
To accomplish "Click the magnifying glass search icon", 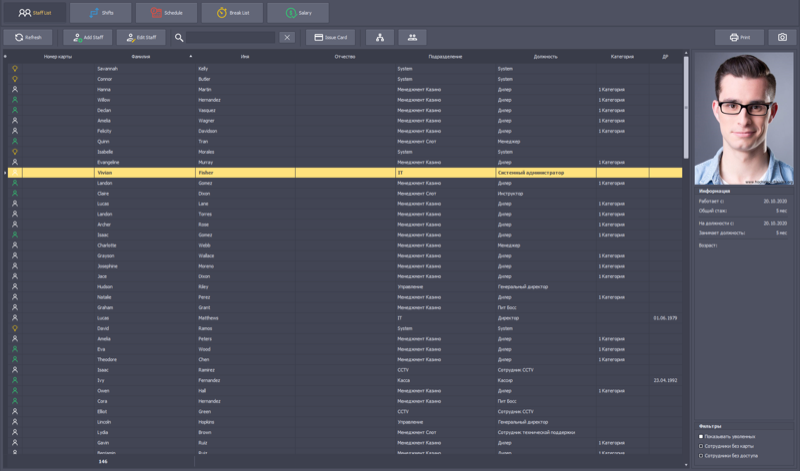I will [x=179, y=37].
